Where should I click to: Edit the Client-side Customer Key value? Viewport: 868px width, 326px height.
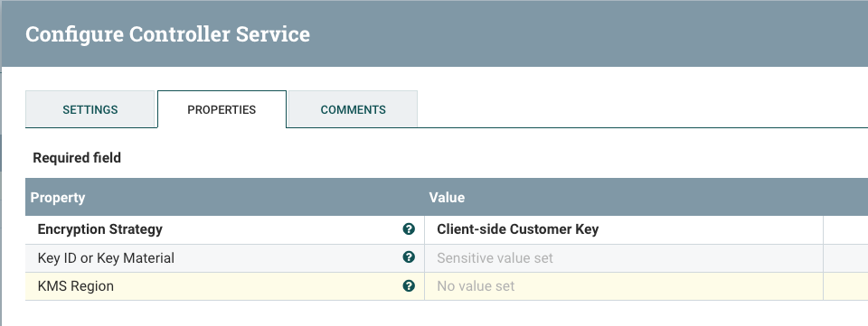coord(624,229)
